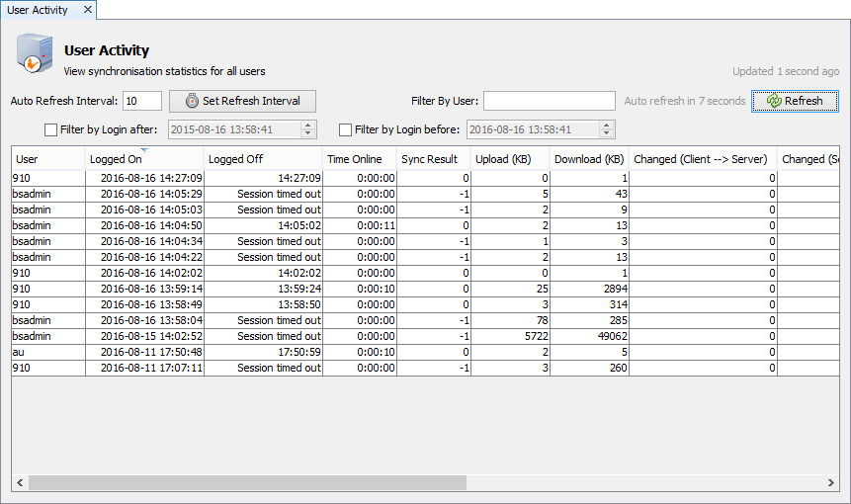Increase the Login before date with up arrow

(x=607, y=126)
